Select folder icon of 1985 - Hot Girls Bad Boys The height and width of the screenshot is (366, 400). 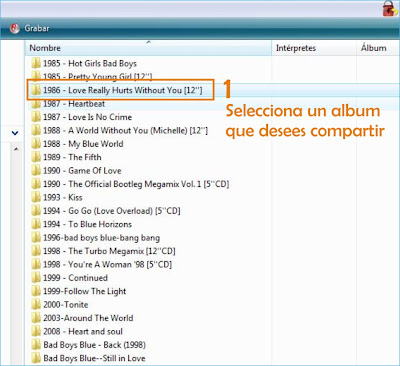[x=36, y=63]
